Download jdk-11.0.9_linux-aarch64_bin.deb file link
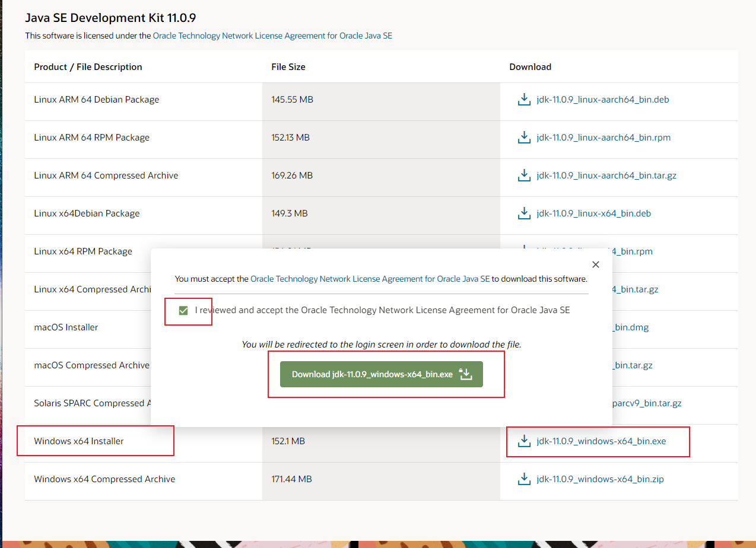This screenshot has height=548, width=756. 603,100
